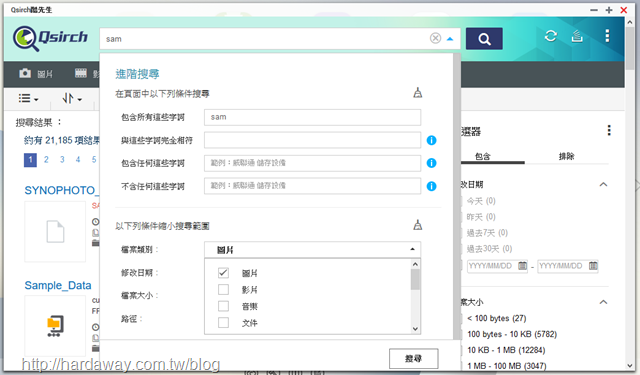Viewport: 640px width, 375px height.
Task: Clear the narrow-scope conditions with the broom icon
Action: point(418,225)
